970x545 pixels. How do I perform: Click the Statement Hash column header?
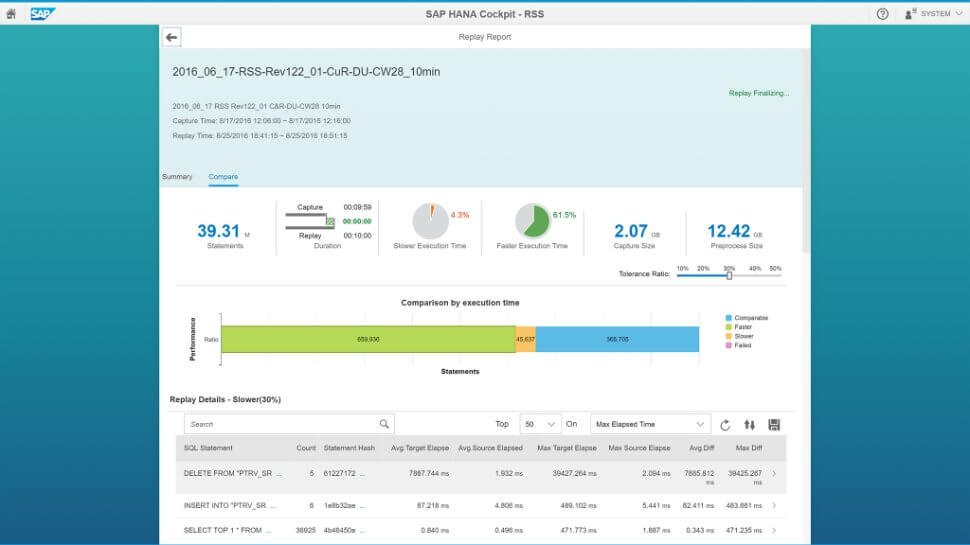349,448
